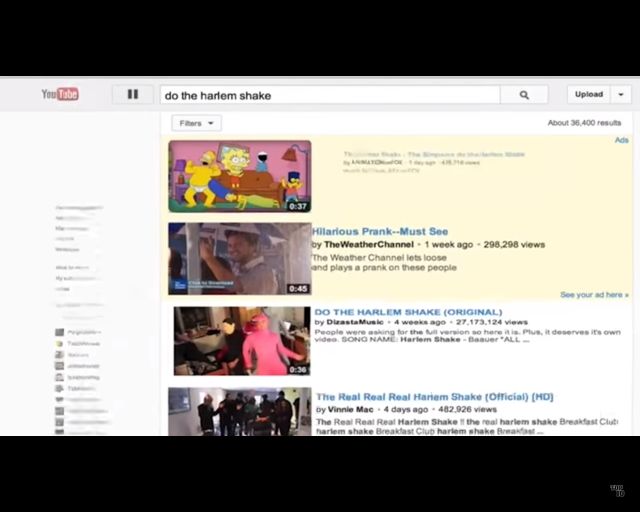The image size is (640, 512).
Task: Click the Upload button
Action: pos(589,94)
